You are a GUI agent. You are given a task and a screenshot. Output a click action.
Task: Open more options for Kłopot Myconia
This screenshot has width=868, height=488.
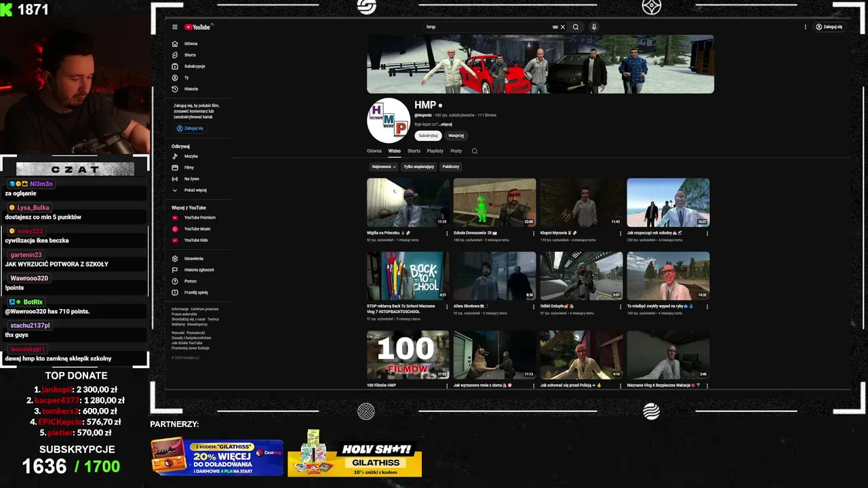pos(620,233)
